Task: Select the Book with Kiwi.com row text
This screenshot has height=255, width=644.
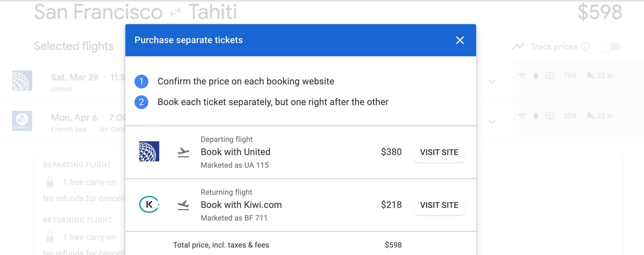Action: 241,205
